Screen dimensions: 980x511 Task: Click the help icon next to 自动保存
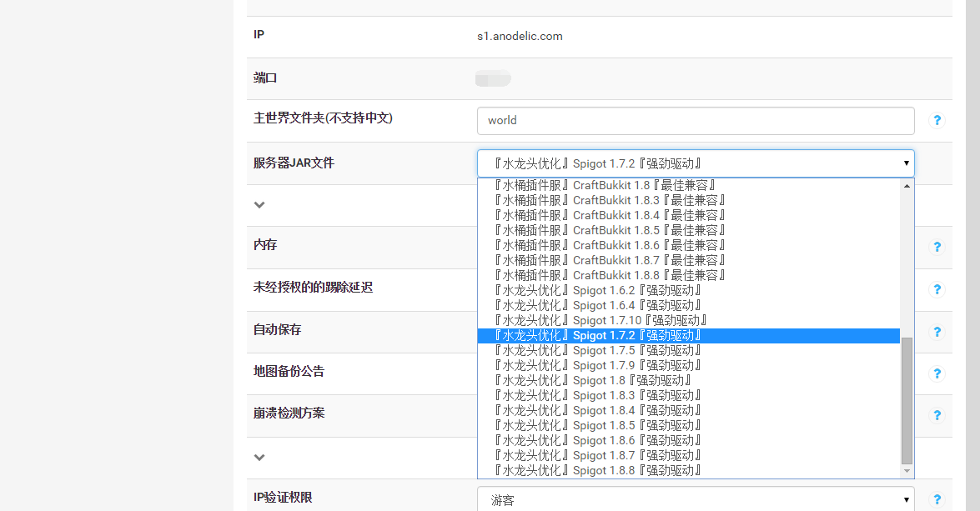pos(937,331)
